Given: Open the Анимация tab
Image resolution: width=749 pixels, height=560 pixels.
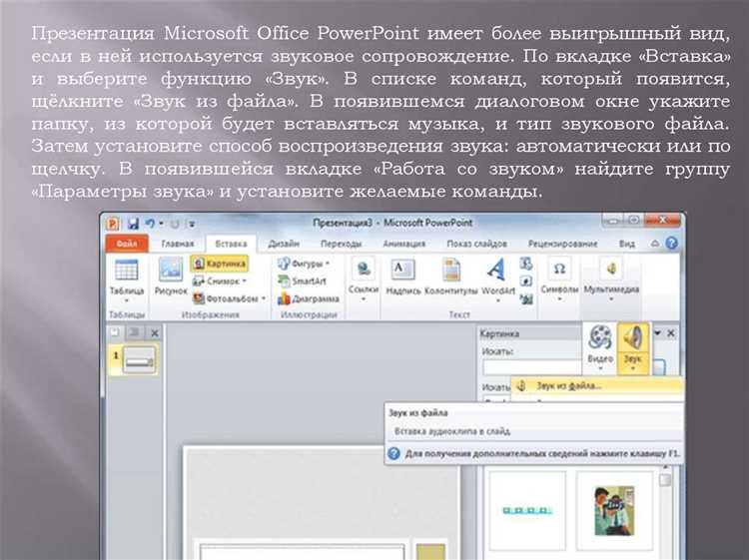Looking at the screenshot, I should (x=404, y=244).
